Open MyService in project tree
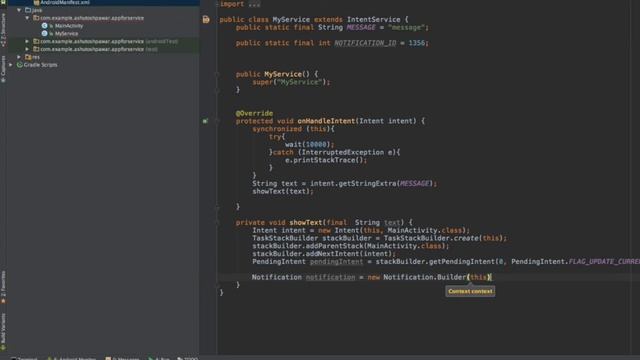Image resolution: width=640 pixels, height=360 pixels. [66, 33]
